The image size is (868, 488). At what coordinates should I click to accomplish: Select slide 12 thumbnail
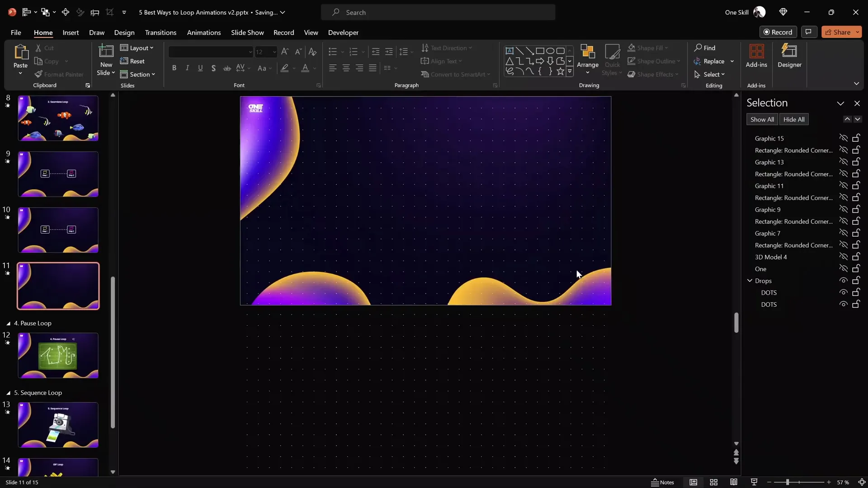[58, 356]
